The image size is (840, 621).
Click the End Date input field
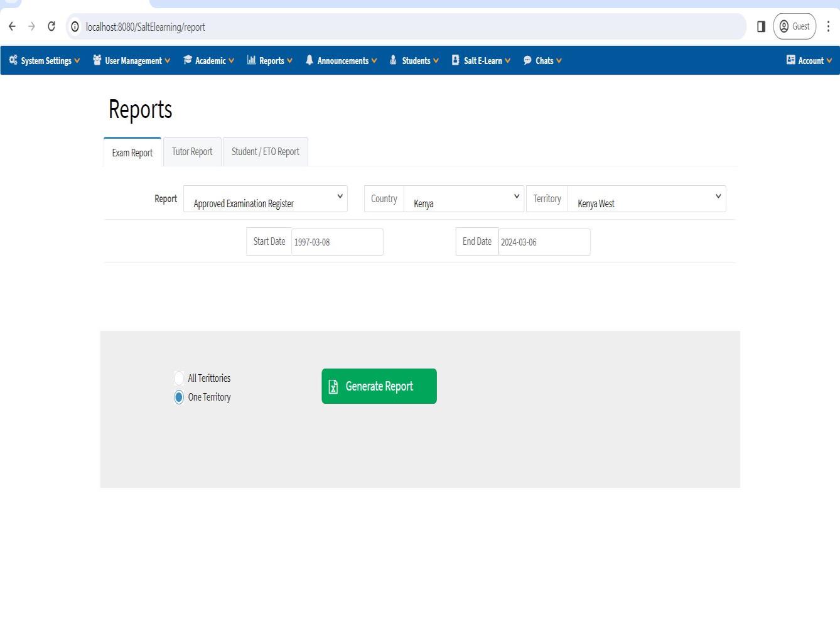[x=544, y=242]
